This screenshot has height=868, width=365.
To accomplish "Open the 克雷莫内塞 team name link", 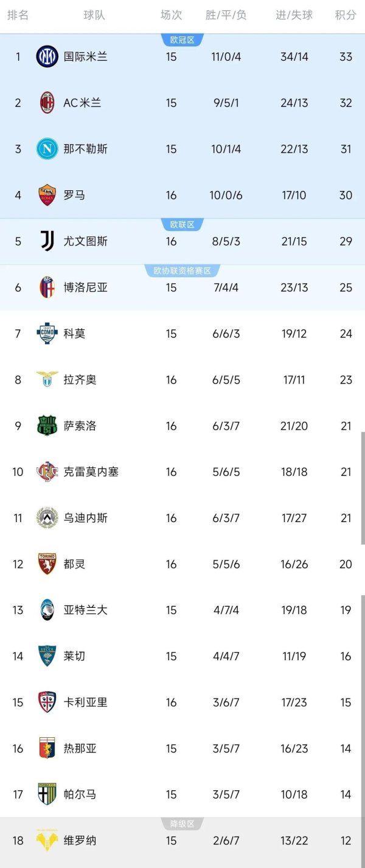I will 91,472.
